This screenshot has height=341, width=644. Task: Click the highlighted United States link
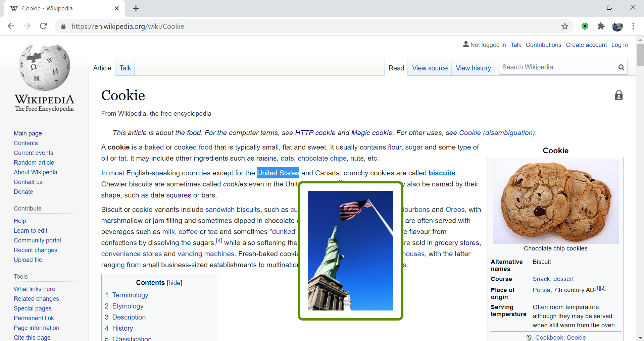coord(278,173)
